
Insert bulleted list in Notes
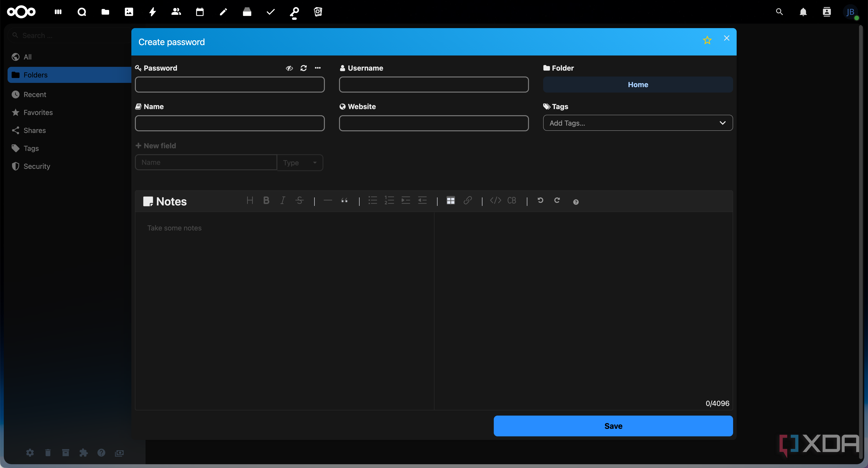tap(372, 201)
